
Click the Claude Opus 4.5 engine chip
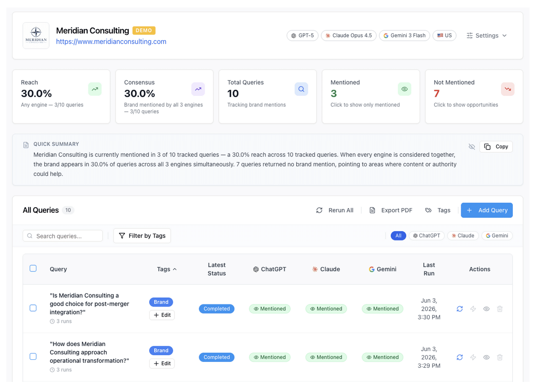point(349,36)
